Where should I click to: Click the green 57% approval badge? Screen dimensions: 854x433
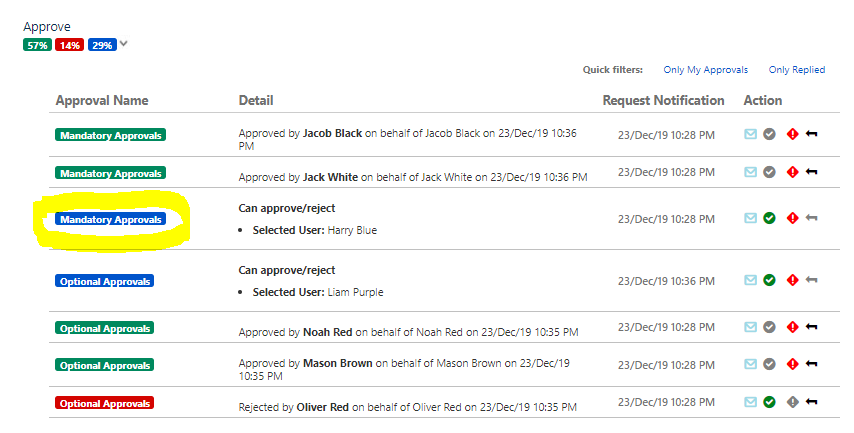click(x=37, y=45)
